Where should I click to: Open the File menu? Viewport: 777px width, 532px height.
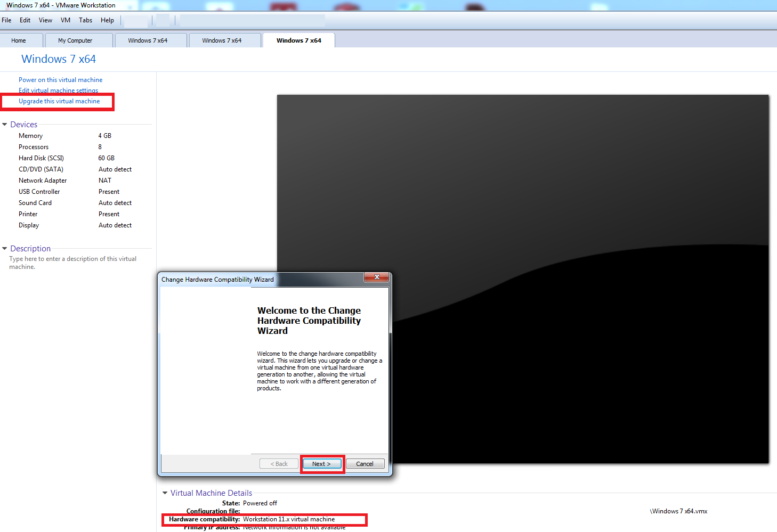tap(6, 20)
